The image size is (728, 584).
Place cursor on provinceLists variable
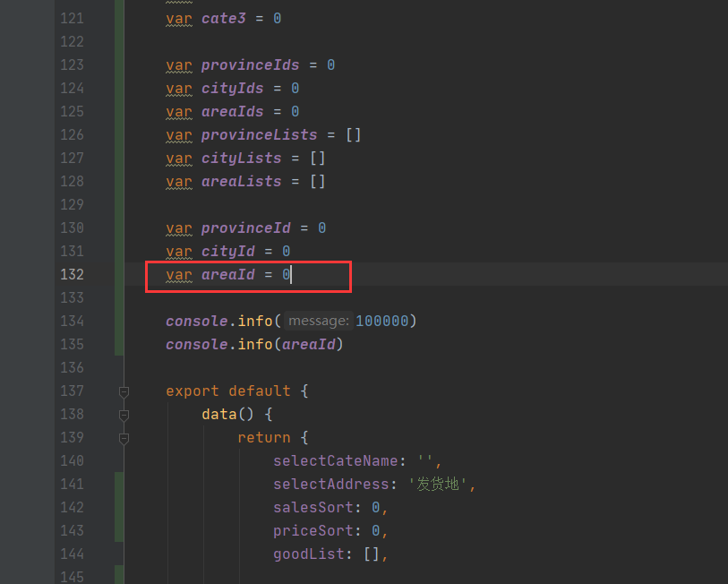tap(259, 134)
